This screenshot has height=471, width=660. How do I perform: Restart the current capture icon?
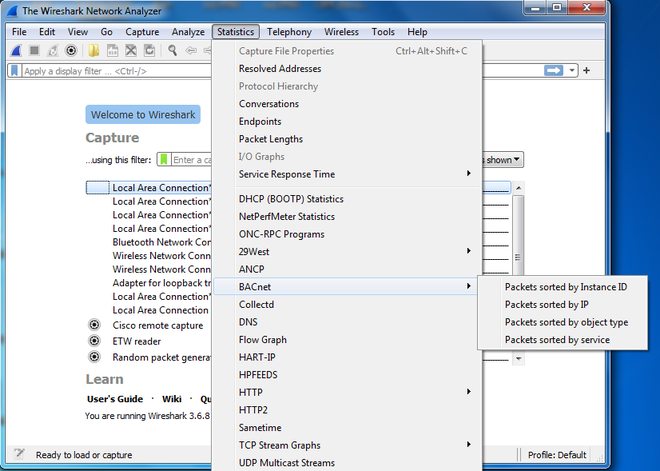pyautogui.click(x=53, y=51)
